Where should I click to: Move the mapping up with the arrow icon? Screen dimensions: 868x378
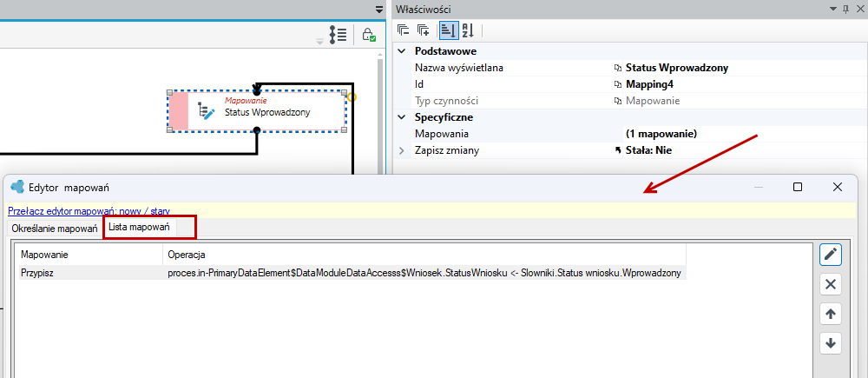click(830, 314)
